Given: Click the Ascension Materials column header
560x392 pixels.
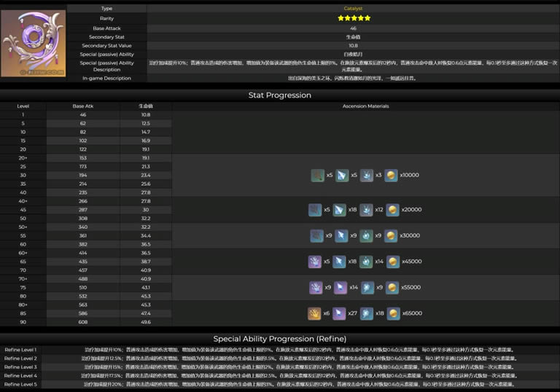Looking at the screenshot, I should click(365, 106).
